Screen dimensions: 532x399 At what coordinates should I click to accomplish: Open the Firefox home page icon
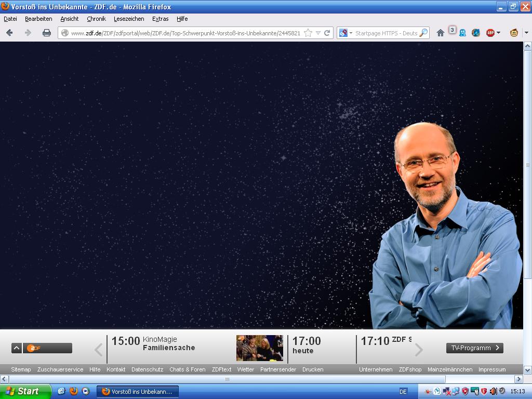tap(441, 33)
